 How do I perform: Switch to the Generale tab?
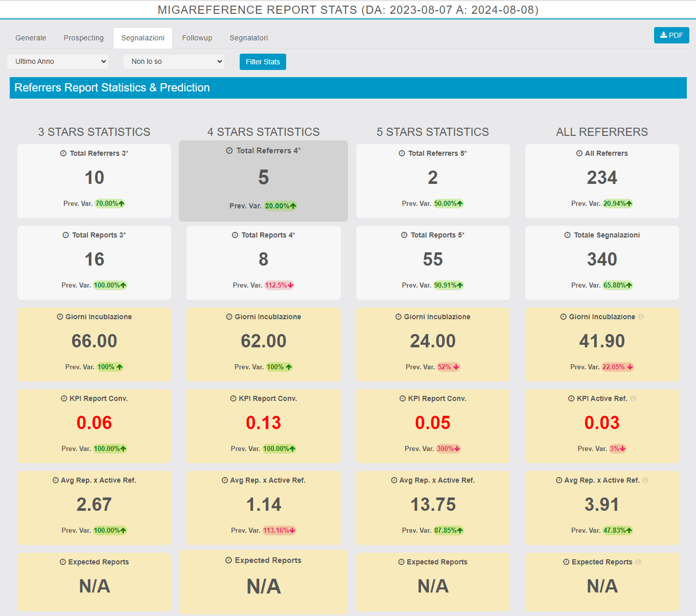[31, 38]
